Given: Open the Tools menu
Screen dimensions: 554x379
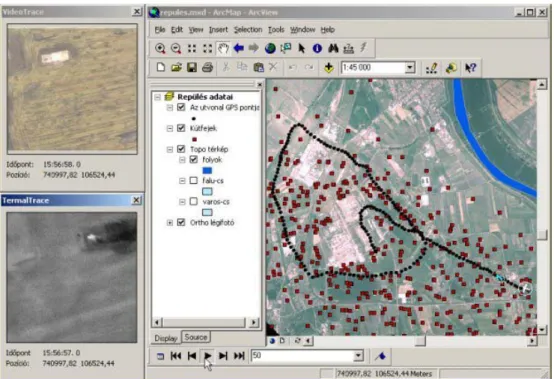Looking at the screenshot, I should 276,30.
